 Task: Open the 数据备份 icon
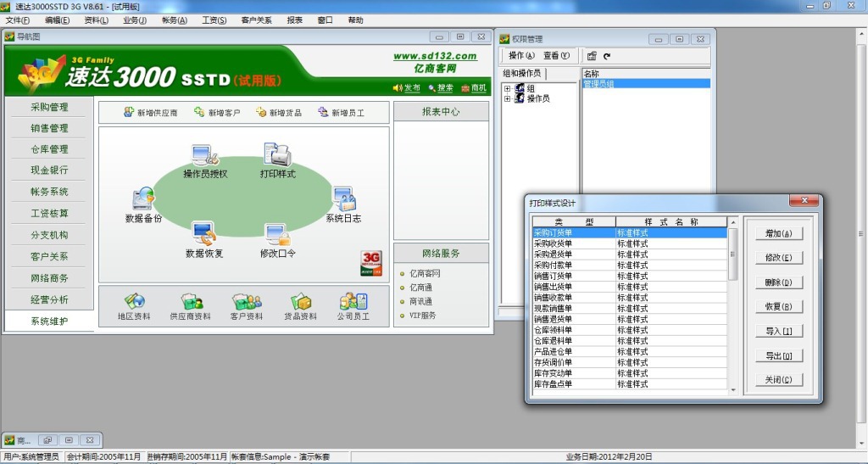tap(143, 198)
